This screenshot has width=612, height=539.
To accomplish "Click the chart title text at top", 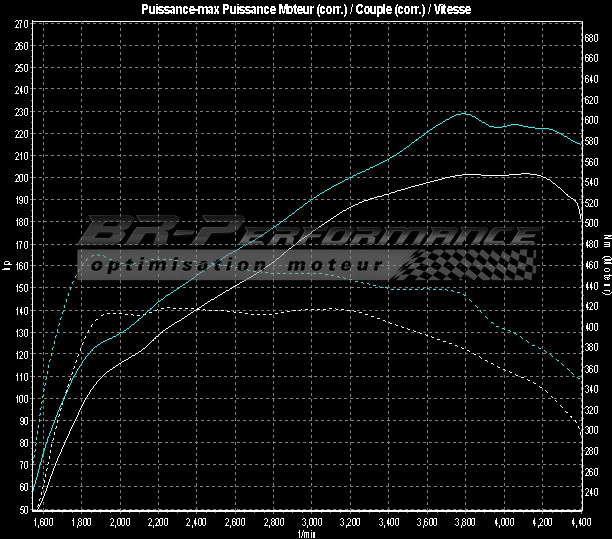I will point(305,9).
